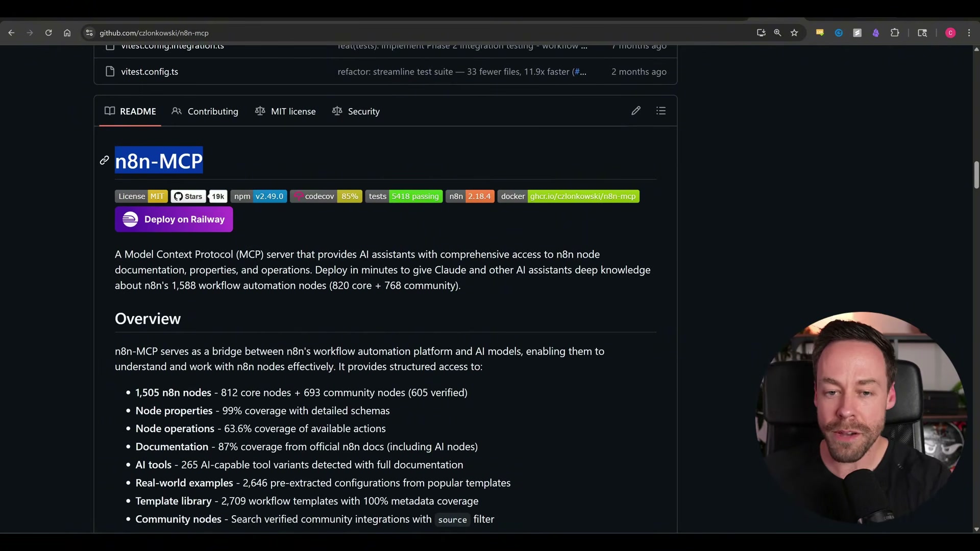Bookmark this page with the star

pyautogui.click(x=794, y=33)
